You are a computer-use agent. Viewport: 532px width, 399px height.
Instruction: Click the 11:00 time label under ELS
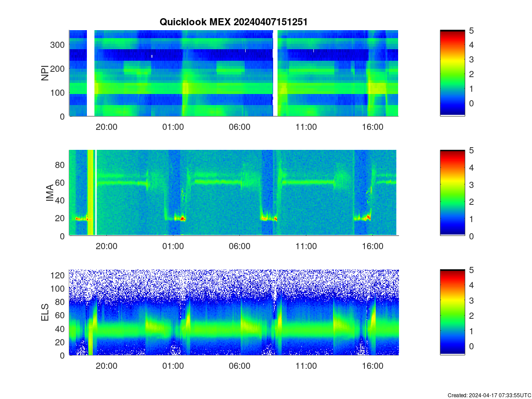click(x=306, y=366)
